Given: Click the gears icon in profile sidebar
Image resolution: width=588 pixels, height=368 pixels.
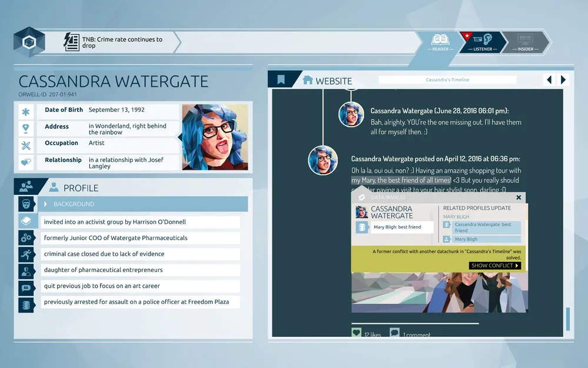Looking at the screenshot, I should tap(26, 238).
